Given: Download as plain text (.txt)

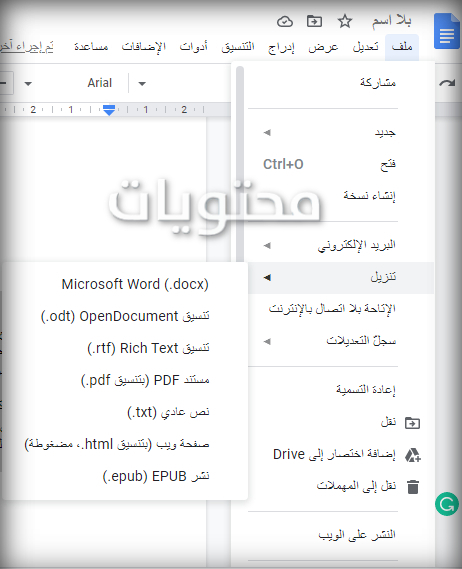Looking at the screenshot, I should point(125,412).
